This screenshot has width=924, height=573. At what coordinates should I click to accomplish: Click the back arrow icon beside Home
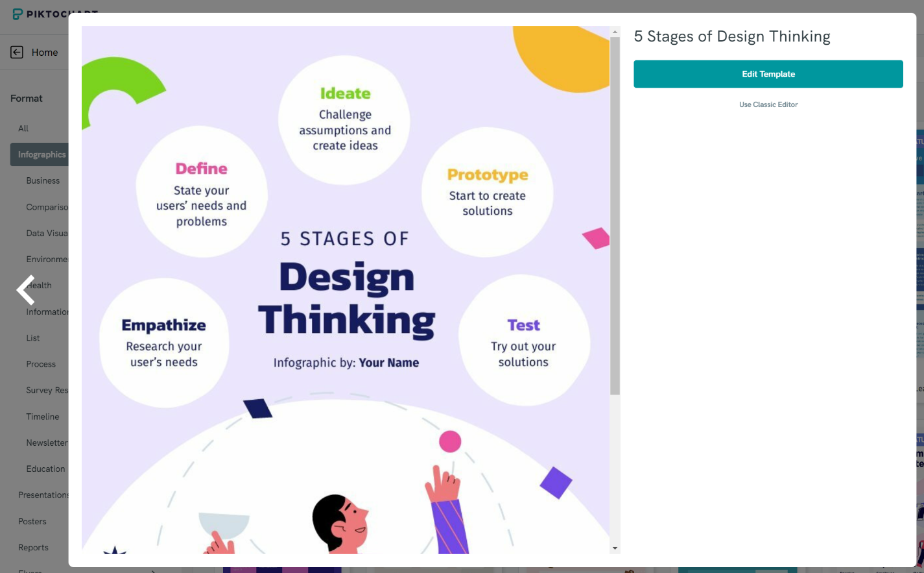(17, 53)
